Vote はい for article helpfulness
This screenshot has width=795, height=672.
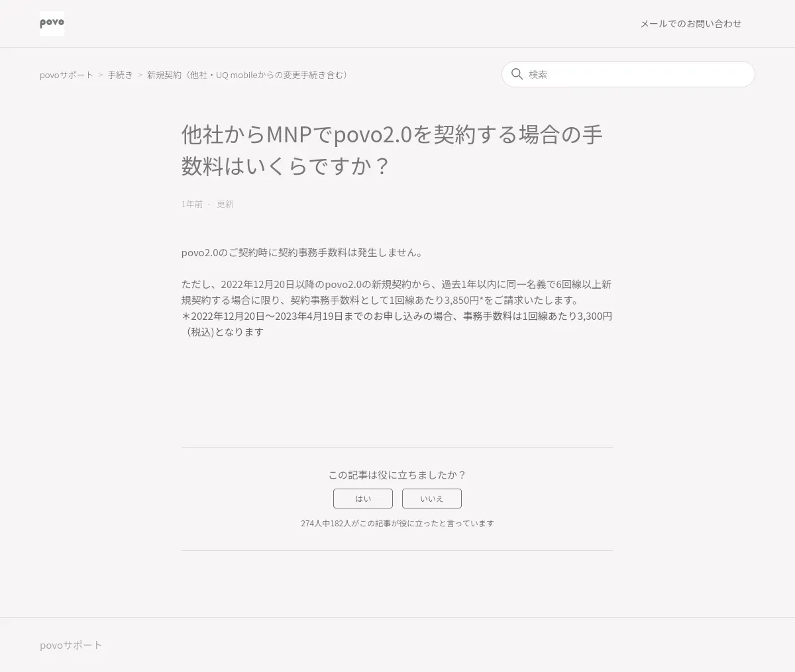(363, 499)
